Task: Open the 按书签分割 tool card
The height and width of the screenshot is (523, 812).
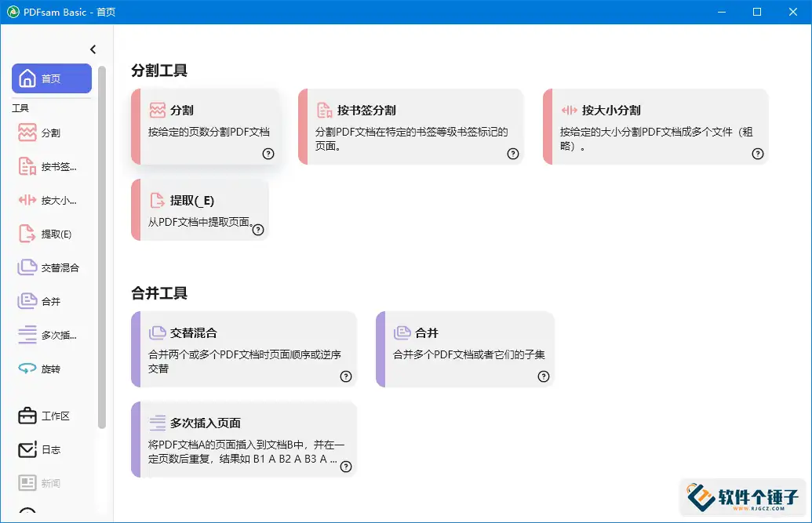Action: click(410, 126)
